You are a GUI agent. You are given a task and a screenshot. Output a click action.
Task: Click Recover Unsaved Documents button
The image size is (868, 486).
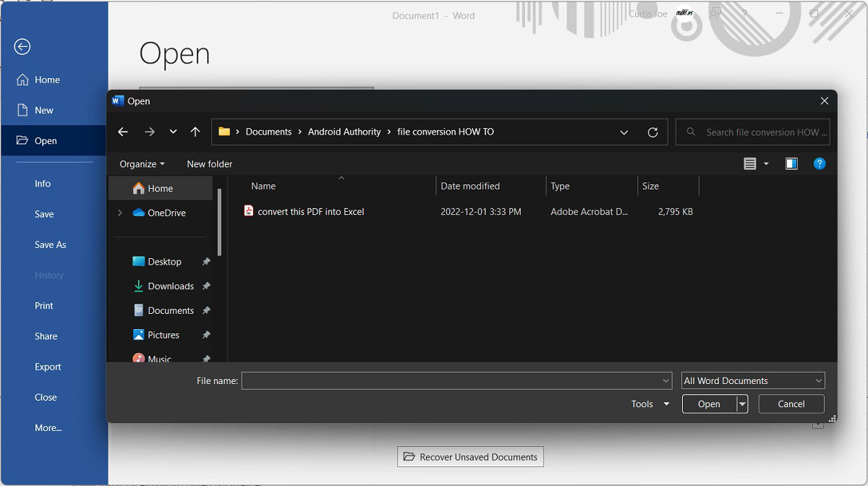[470, 457]
